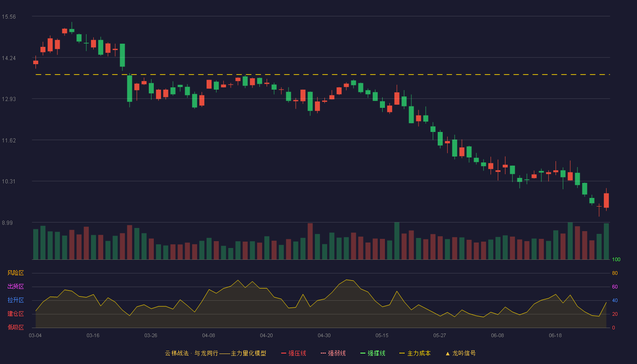Viewport: 637px width, 364px height.
Task: Click the last red candlestick on the right
Action: [x=606, y=200]
